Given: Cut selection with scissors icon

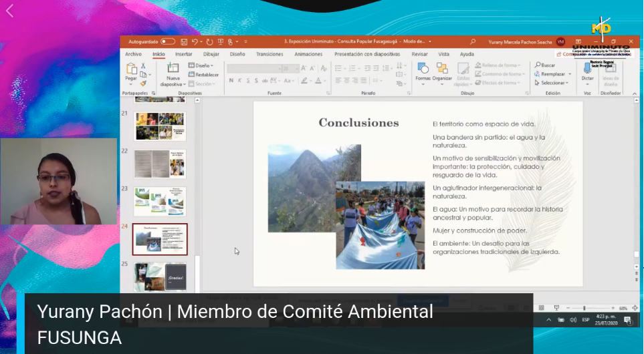Looking at the screenshot, I should pyautogui.click(x=143, y=65).
